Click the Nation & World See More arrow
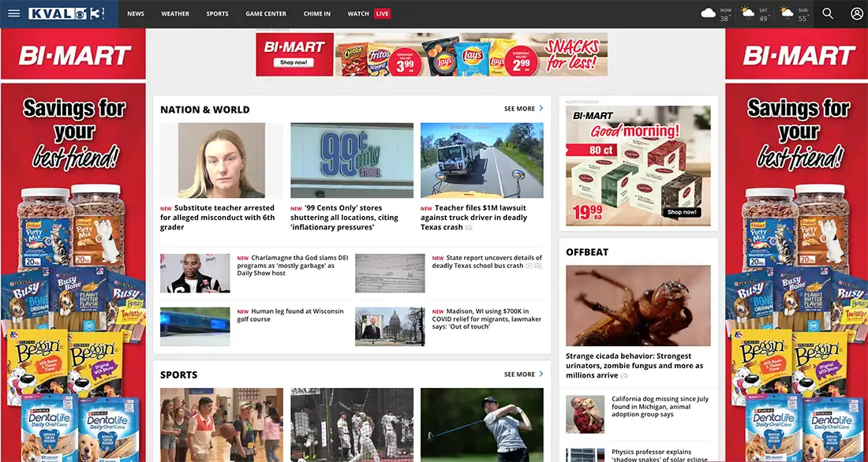 click(541, 109)
